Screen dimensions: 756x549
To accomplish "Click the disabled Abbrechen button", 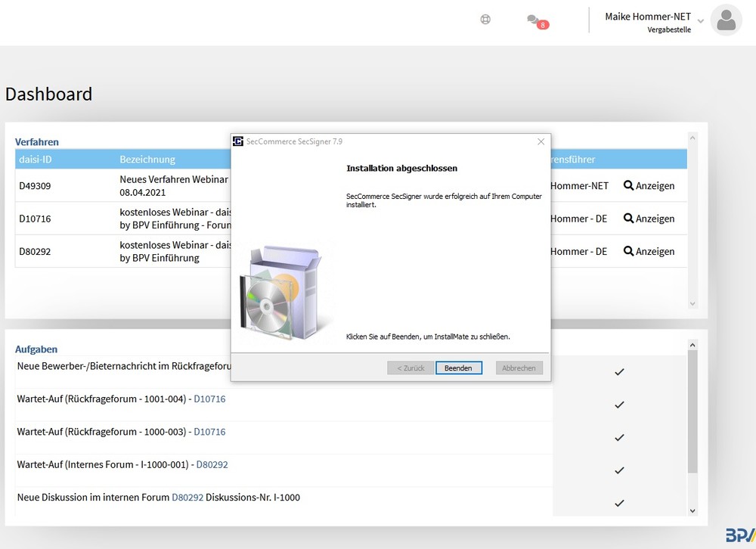I will pos(519,368).
